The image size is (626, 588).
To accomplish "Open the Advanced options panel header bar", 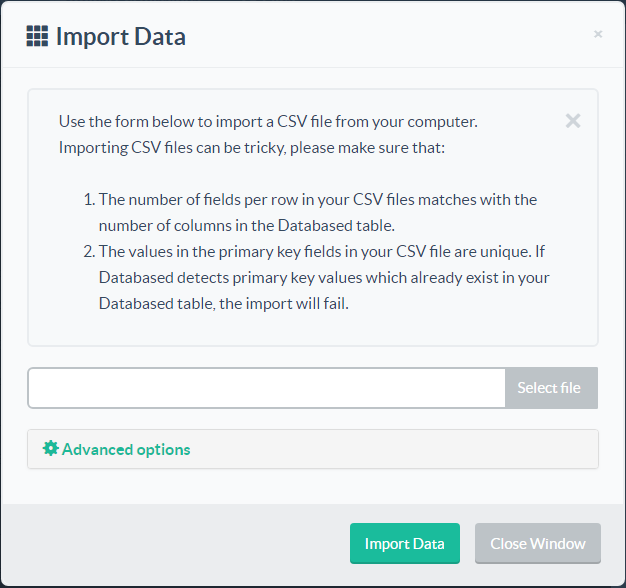I will tap(313, 449).
